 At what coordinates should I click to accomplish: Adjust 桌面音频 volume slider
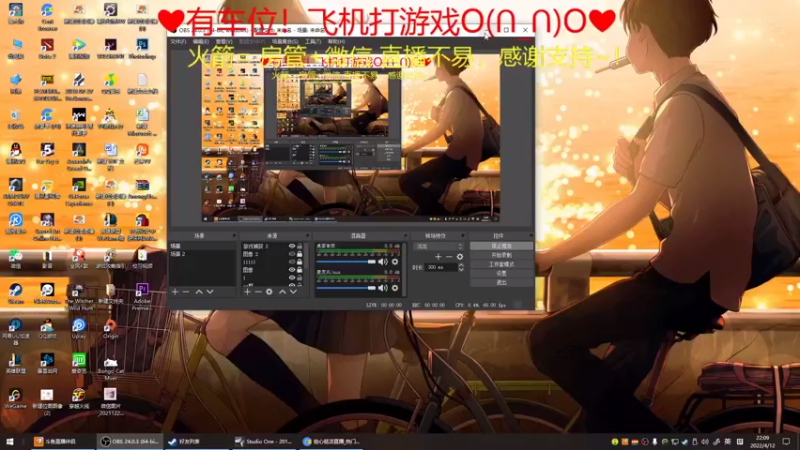pyautogui.click(x=346, y=262)
